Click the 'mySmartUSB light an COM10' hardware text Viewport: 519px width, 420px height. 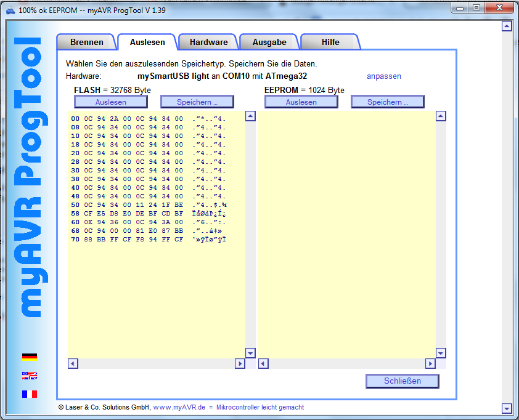coord(194,76)
